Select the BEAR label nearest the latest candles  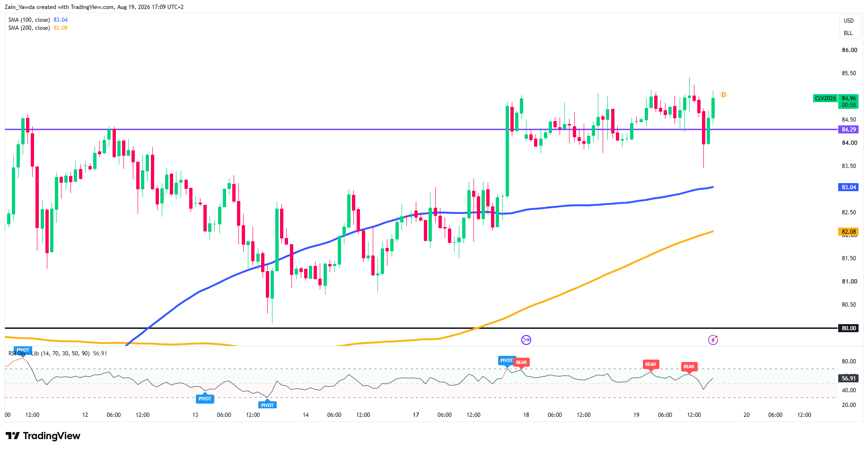(x=689, y=366)
